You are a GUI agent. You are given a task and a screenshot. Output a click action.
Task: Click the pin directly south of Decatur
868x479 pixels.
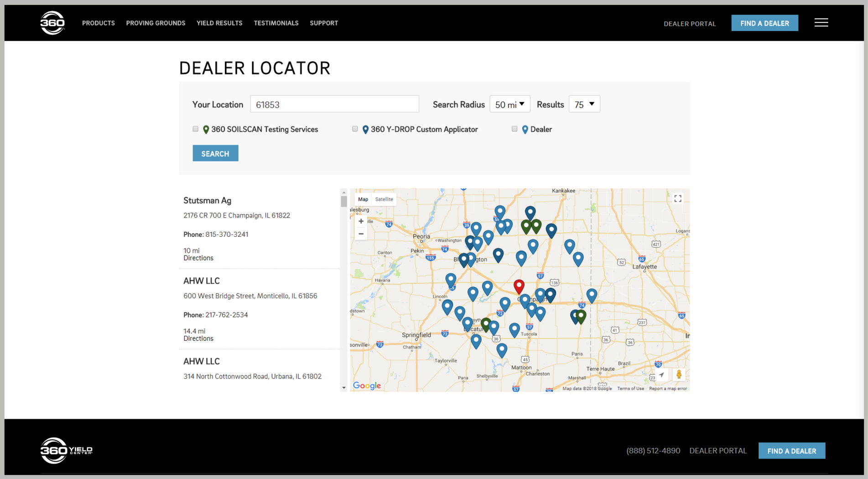pos(476,341)
